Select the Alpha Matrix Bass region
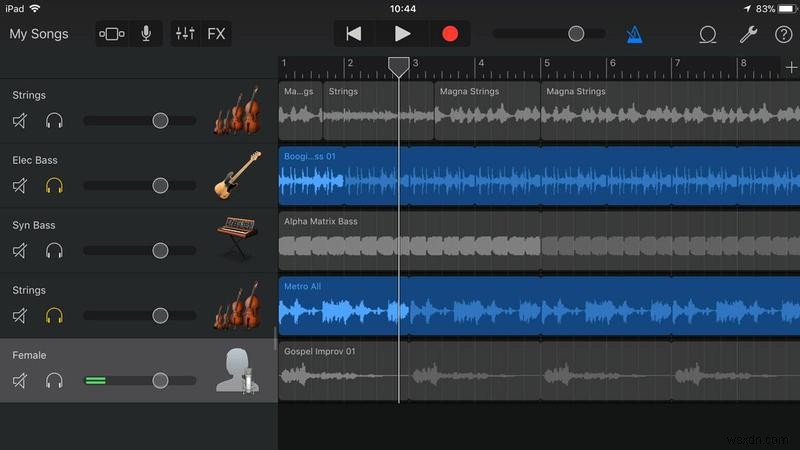The width and height of the screenshot is (800, 450). point(539,241)
